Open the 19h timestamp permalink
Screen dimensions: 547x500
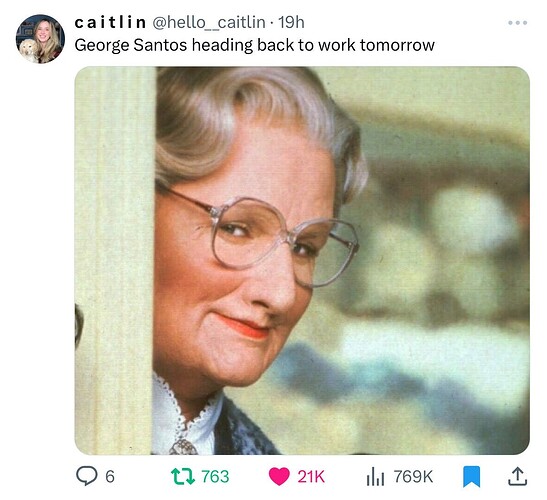coord(292,23)
